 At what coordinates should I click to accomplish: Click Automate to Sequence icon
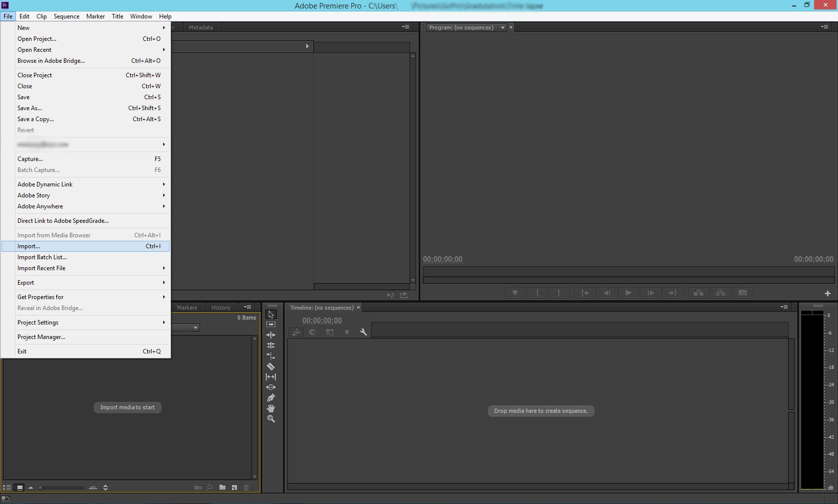[x=198, y=488]
